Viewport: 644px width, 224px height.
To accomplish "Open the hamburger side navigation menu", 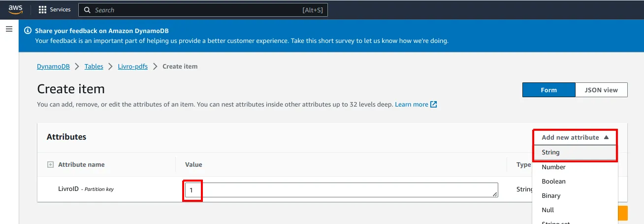I will (9, 29).
